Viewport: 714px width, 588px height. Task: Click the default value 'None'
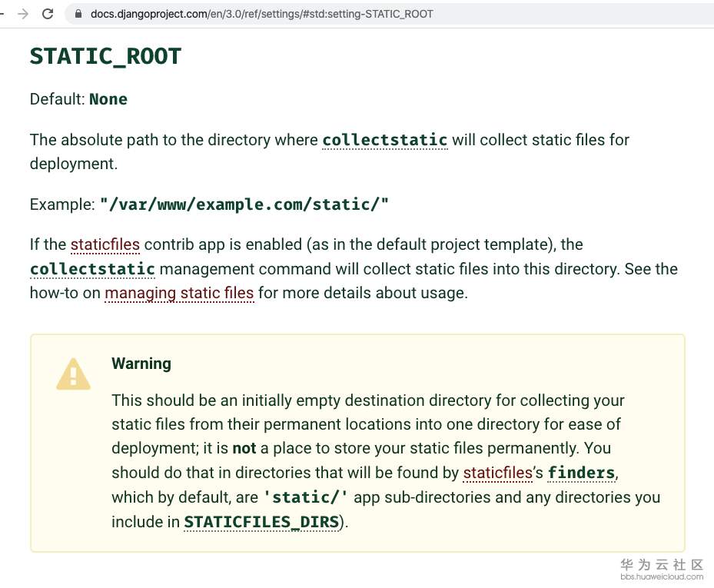click(108, 99)
